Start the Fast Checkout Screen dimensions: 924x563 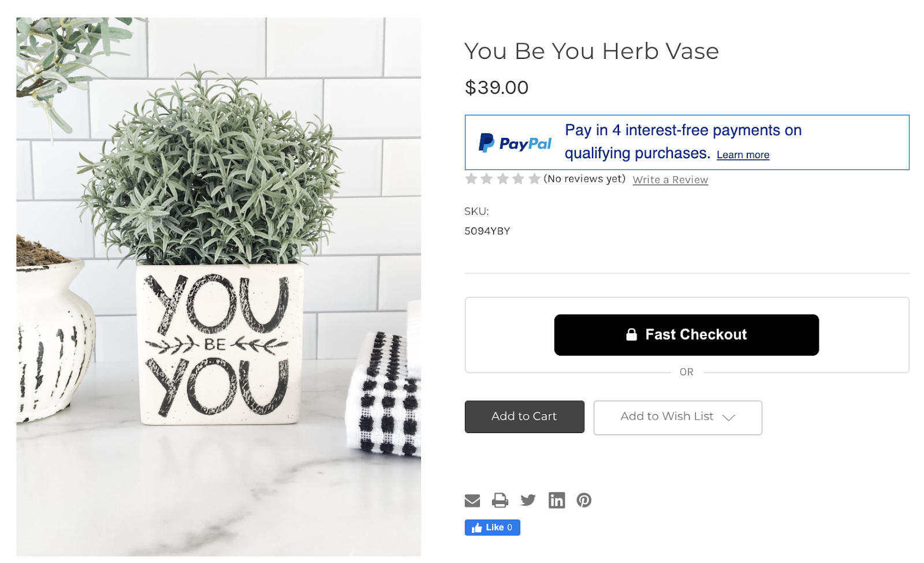686,335
